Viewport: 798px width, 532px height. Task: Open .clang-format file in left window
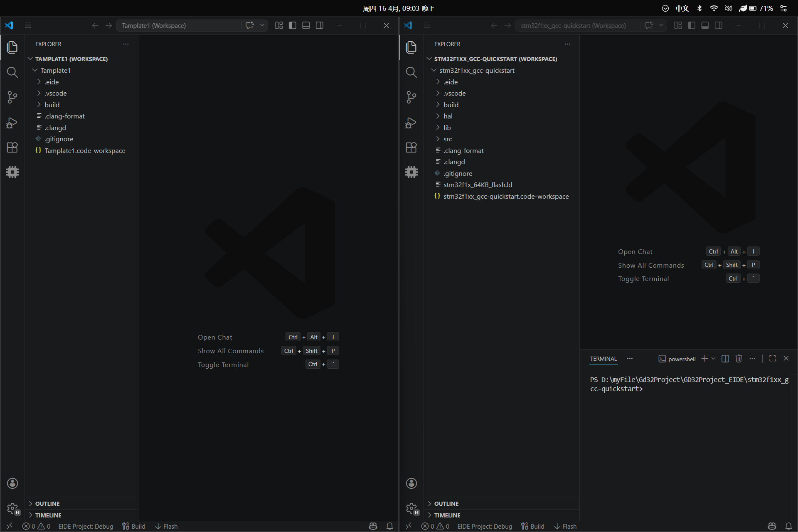tap(64, 116)
